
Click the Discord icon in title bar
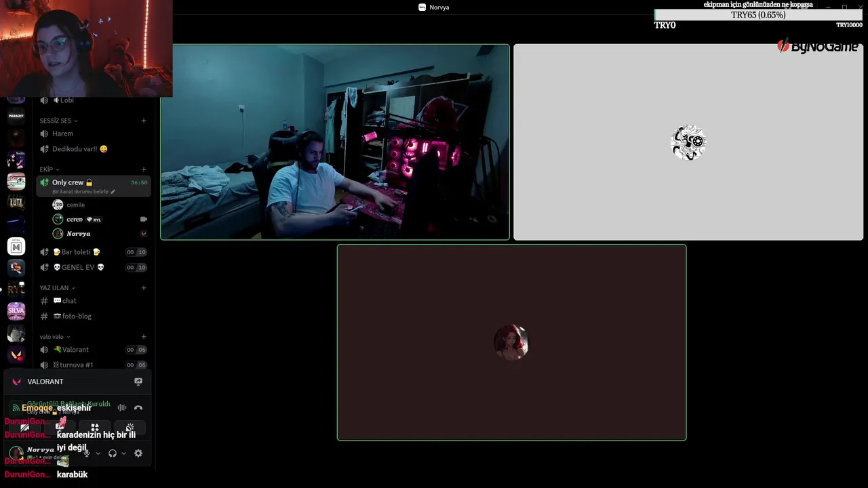click(422, 7)
